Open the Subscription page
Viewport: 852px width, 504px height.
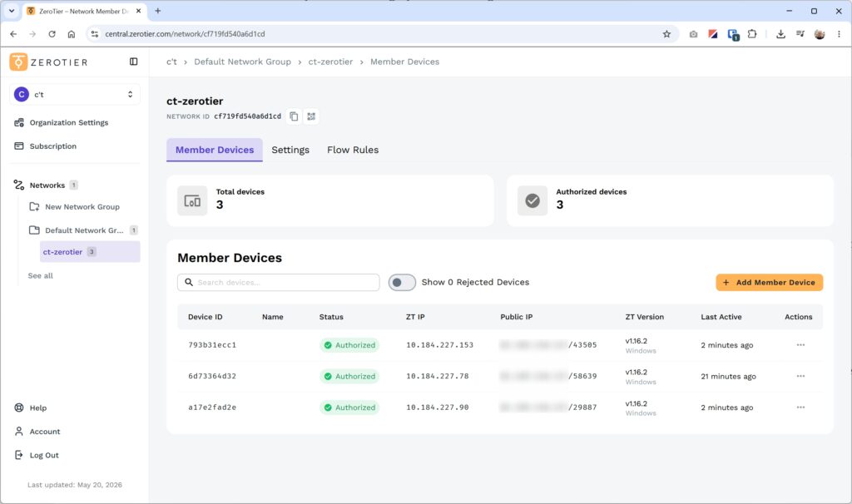46,146
